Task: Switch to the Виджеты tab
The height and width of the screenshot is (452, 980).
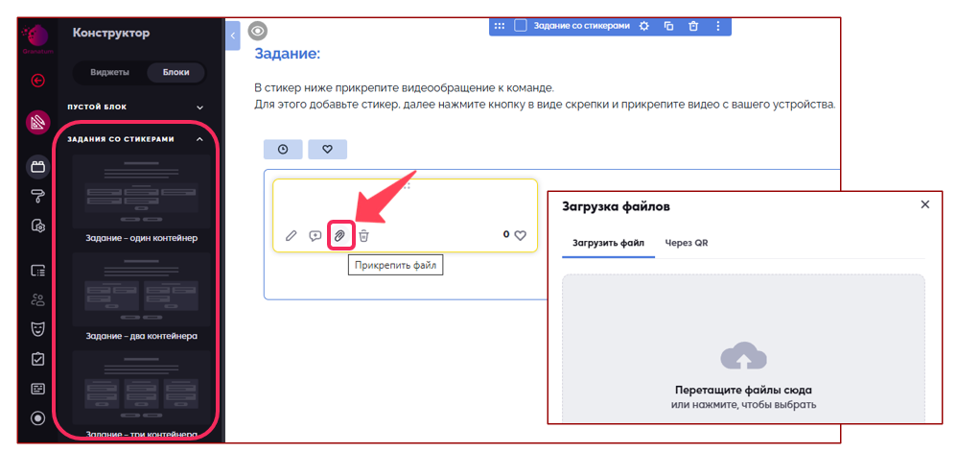Action: (110, 72)
